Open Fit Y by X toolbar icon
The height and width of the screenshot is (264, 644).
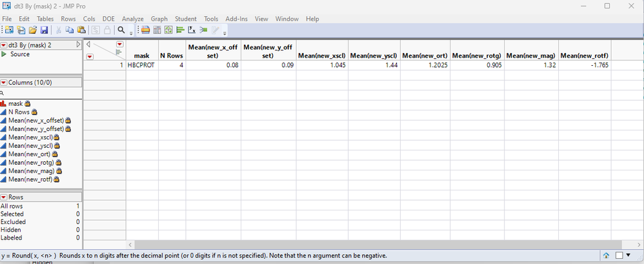(x=192, y=30)
